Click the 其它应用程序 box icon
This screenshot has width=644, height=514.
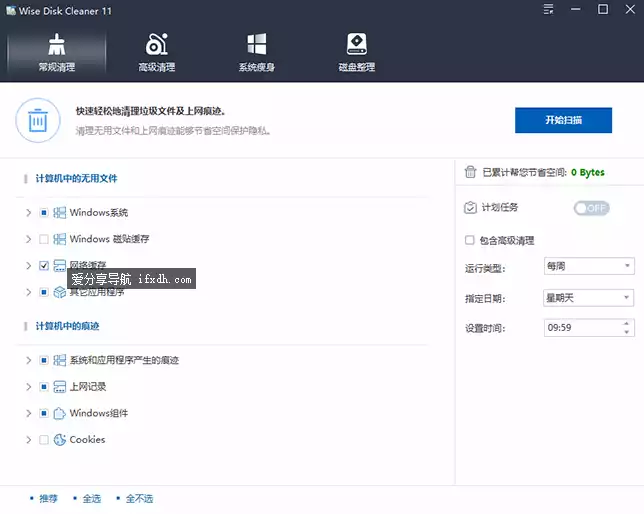pyautogui.click(x=60, y=292)
